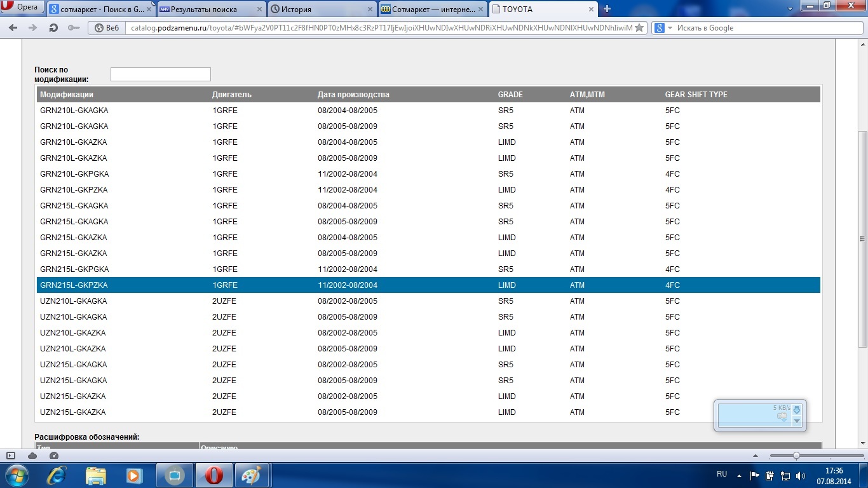
Task: Show hidden tray icons arrow
Action: [x=739, y=475]
